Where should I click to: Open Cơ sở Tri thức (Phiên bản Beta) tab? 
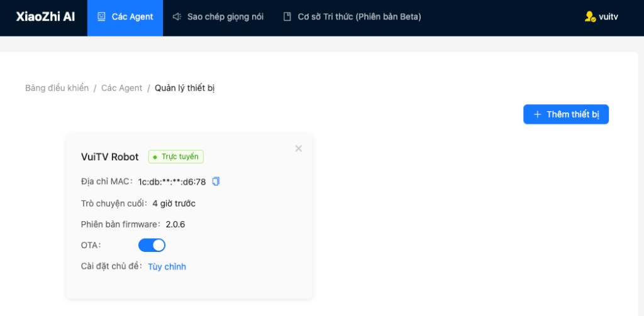359,17
